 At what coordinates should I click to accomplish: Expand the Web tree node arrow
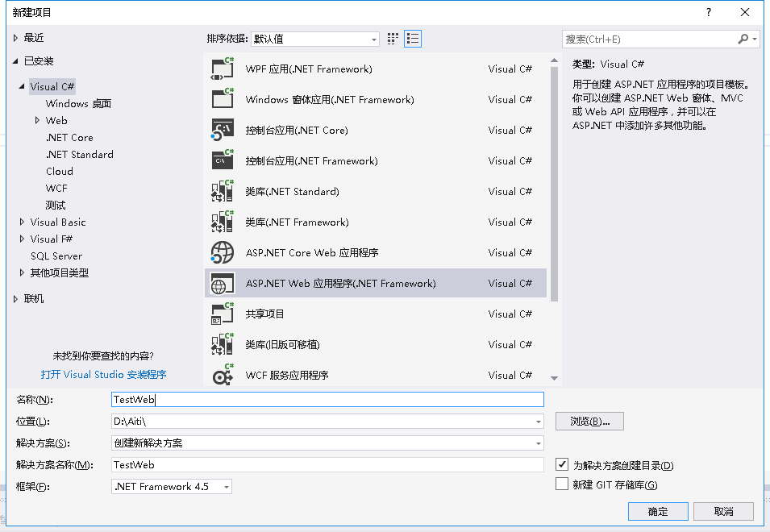(37, 120)
